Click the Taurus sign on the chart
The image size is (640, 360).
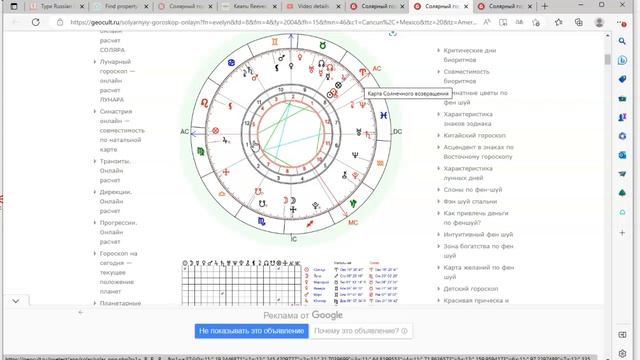click(x=322, y=45)
